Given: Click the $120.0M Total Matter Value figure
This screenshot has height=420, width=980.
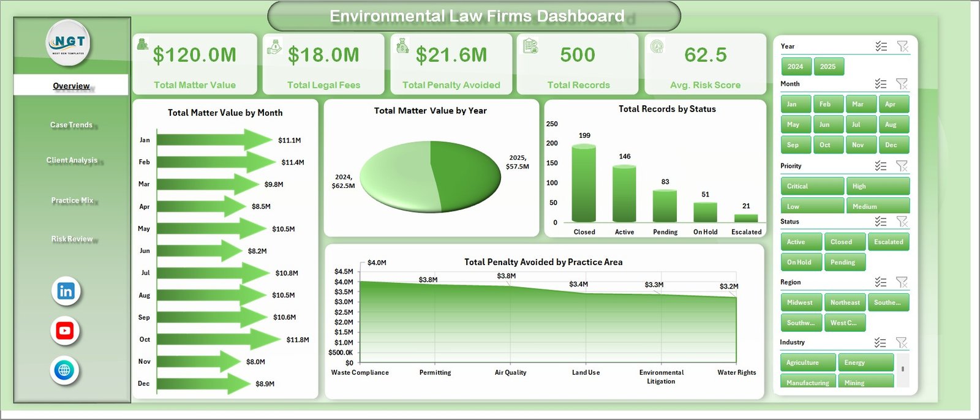Looking at the screenshot, I should click(194, 55).
